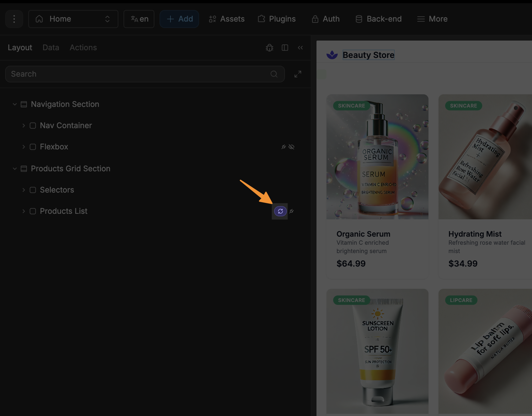Click the Add button
Image resolution: width=532 pixels, height=416 pixels.
pos(179,19)
